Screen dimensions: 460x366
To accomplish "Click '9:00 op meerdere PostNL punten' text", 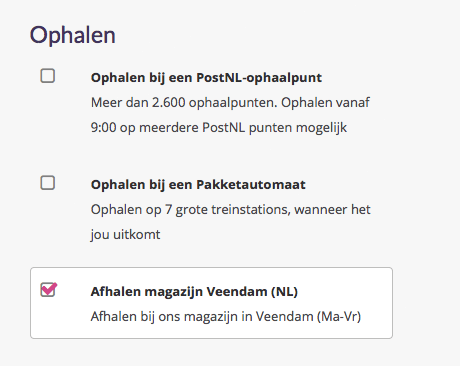I will click(219, 128).
